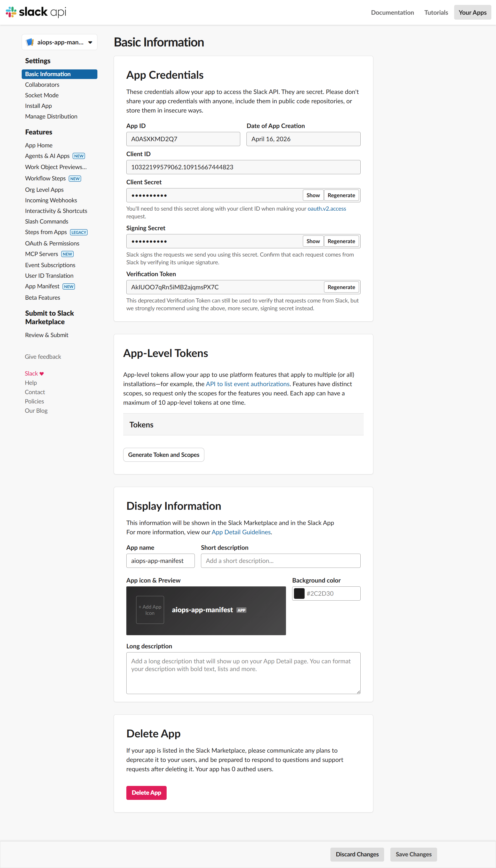This screenshot has height=868, width=496.
Task: Click the Background color swatch
Action: (299, 593)
